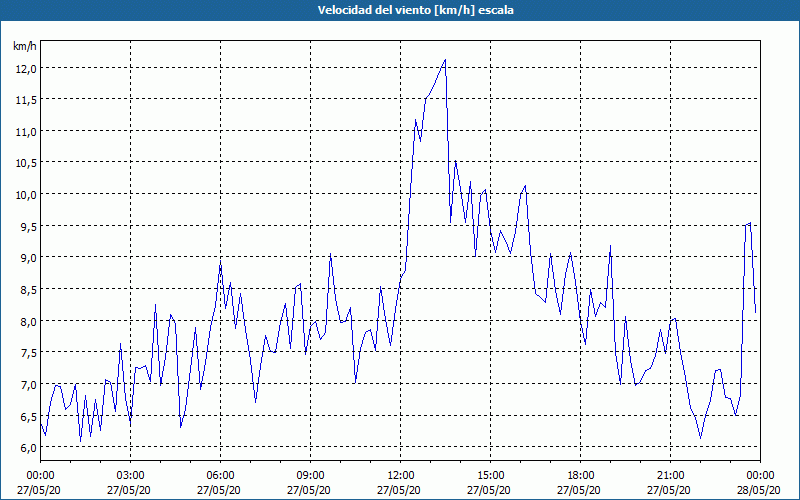This screenshot has width=800, height=500.
Task: Click the 09:00 time label
Action: [310, 476]
